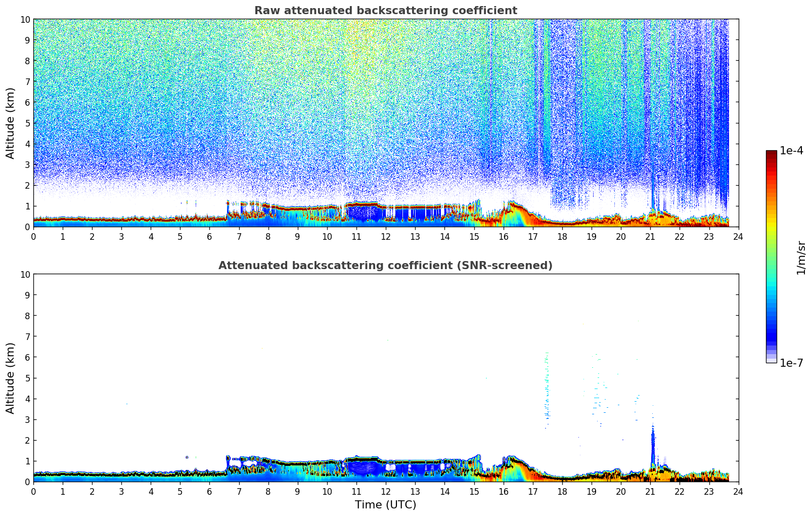The height and width of the screenshot is (516, 812).
Task: Click the "Raw attenuated backscattering coefficient" title
Action: click(x=385, y=11)
